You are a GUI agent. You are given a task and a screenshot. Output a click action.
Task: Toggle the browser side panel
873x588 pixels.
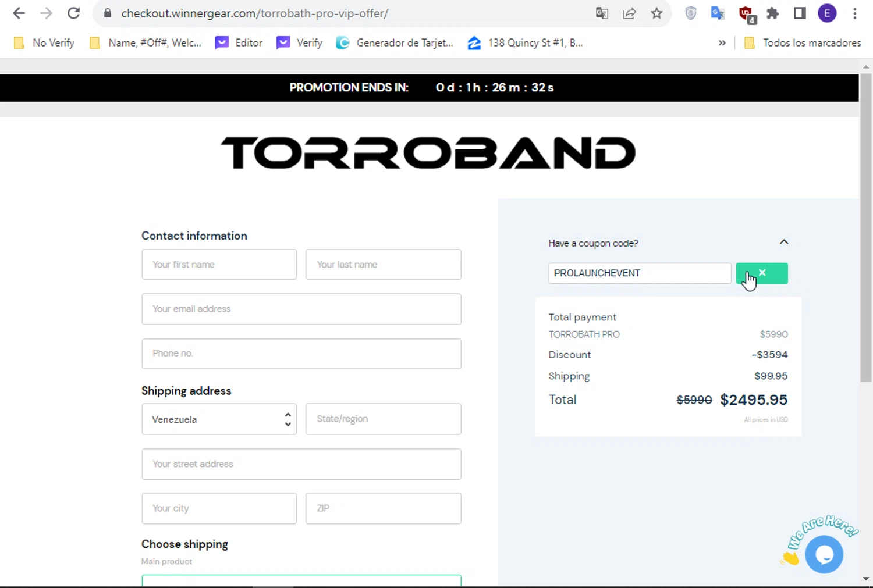click(800, 13)
